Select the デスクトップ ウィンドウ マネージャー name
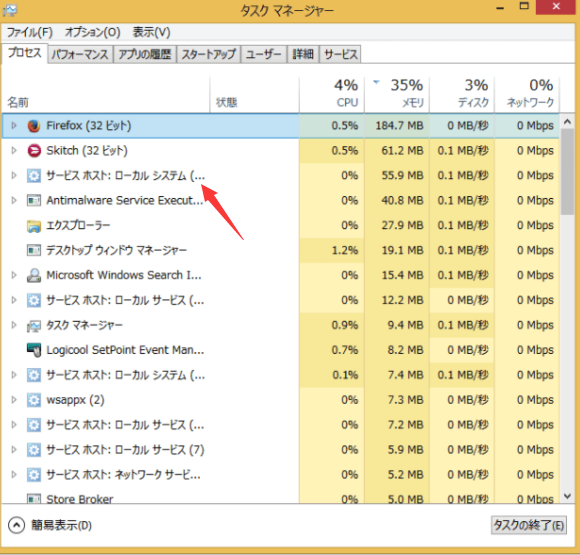The width and height of the screenshot is (580, 555). [x=116, y=250]
